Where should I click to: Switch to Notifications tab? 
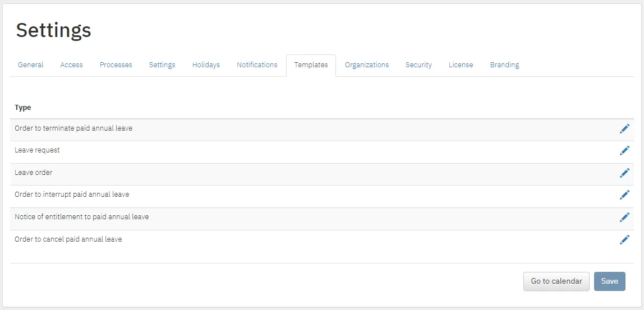click(x=257, y=65)
